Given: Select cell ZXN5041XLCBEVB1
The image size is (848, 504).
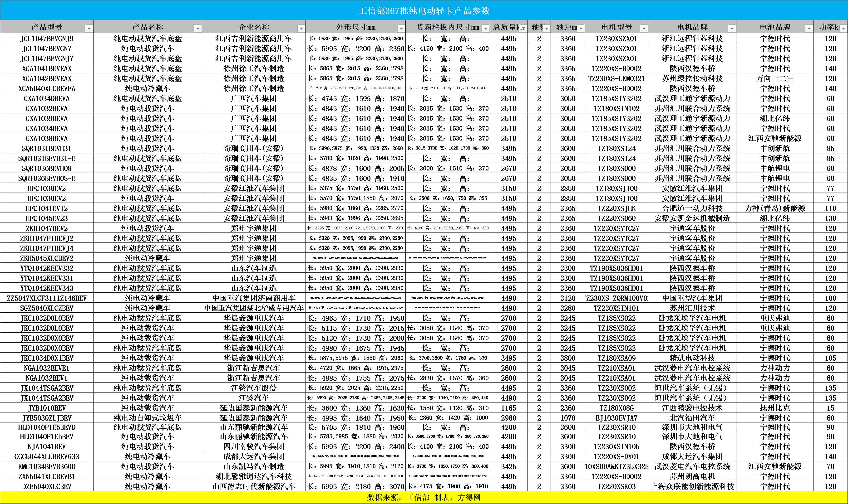Looking at the screenshot, I should point(47,476).
